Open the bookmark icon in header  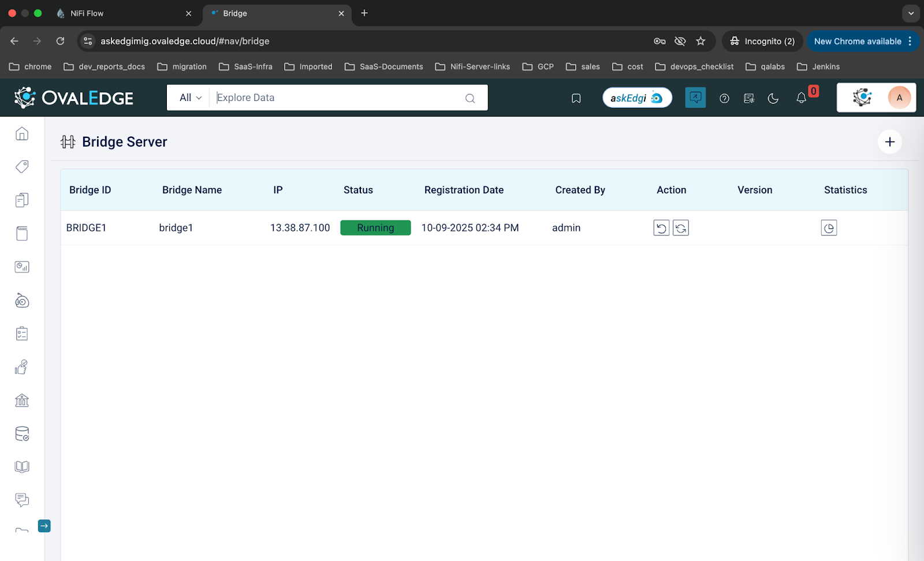[x=576, y=98]
